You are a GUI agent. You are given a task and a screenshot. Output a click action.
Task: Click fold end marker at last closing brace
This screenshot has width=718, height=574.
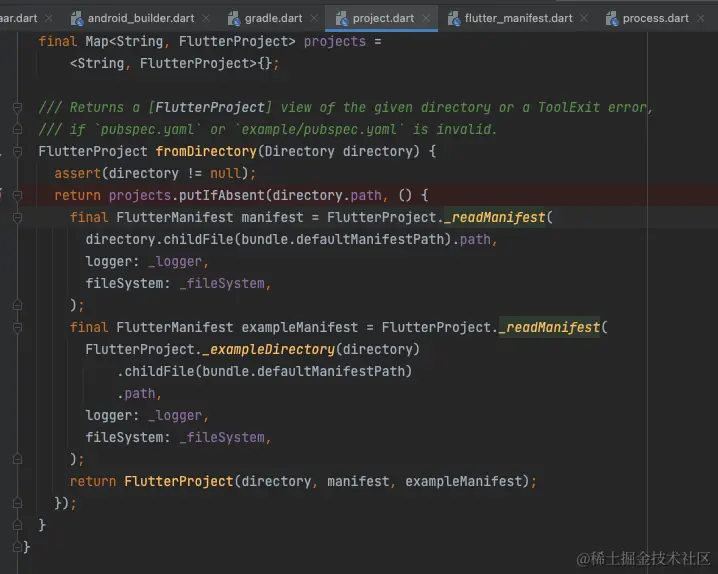click(17, 547)
